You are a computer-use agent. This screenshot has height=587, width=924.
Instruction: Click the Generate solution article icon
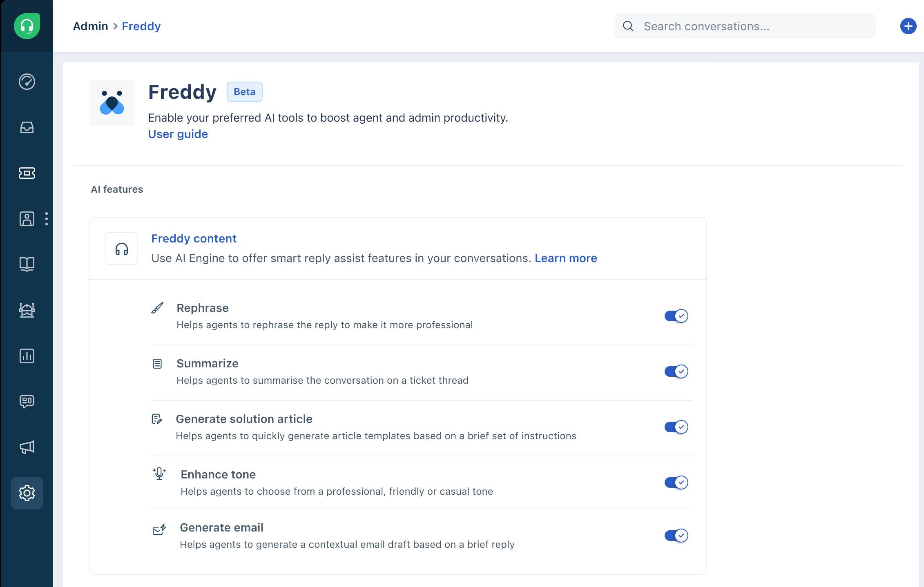[157, 419]
